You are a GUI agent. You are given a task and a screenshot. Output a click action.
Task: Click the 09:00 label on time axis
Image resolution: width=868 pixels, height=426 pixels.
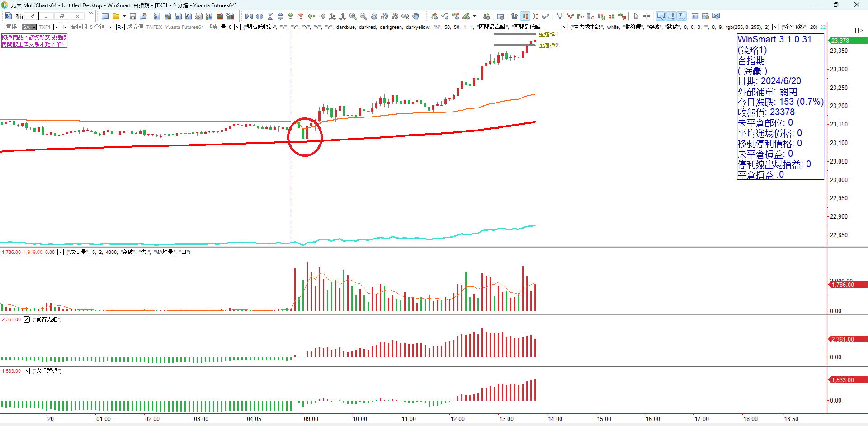(x=311, y=419)
